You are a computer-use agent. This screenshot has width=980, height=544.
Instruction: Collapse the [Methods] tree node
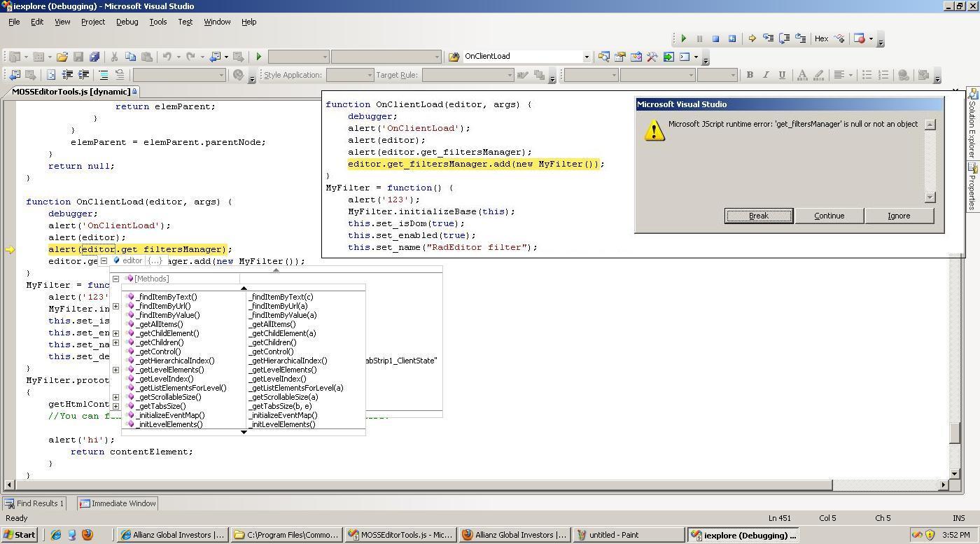116,279
